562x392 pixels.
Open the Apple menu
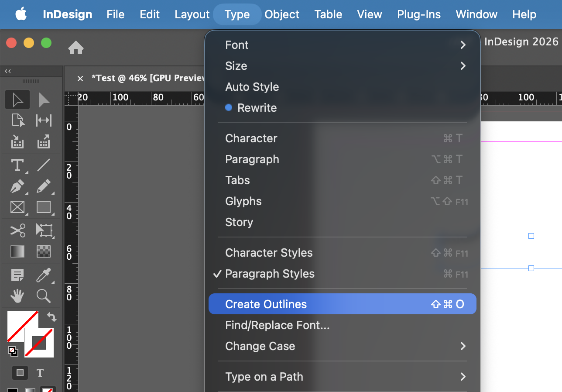point(21,14)
